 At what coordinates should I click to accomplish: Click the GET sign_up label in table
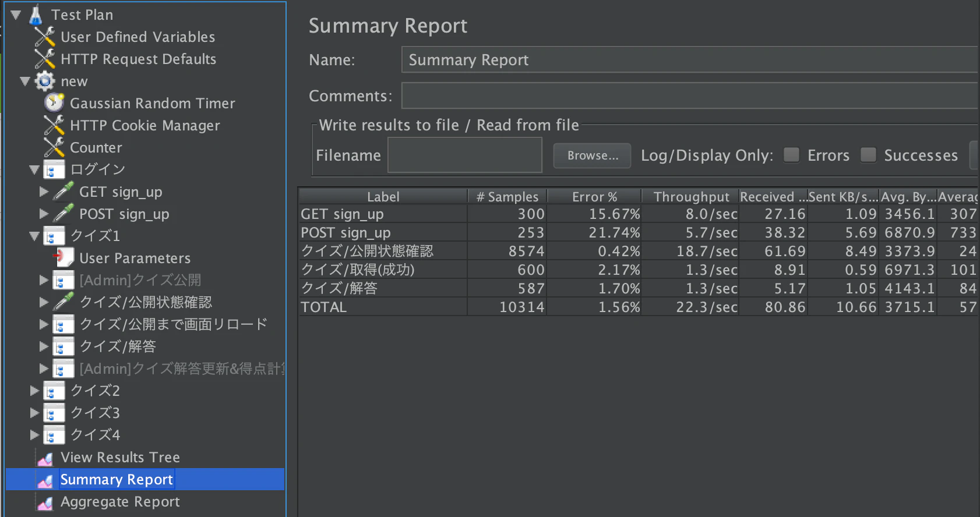tap(342, 214)
